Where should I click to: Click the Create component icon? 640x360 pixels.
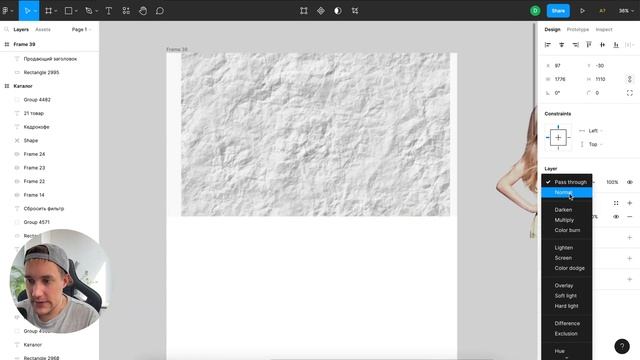[321, 11]
